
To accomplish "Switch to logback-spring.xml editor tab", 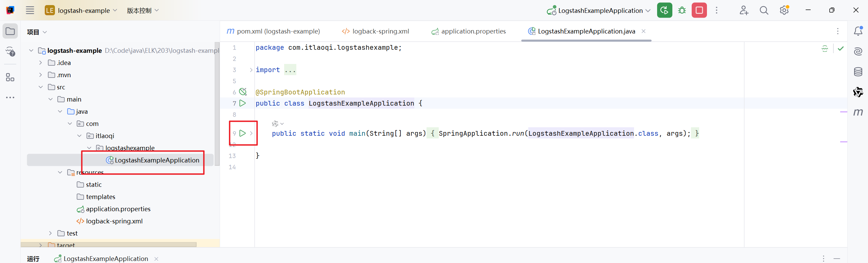I will point(375,31).
